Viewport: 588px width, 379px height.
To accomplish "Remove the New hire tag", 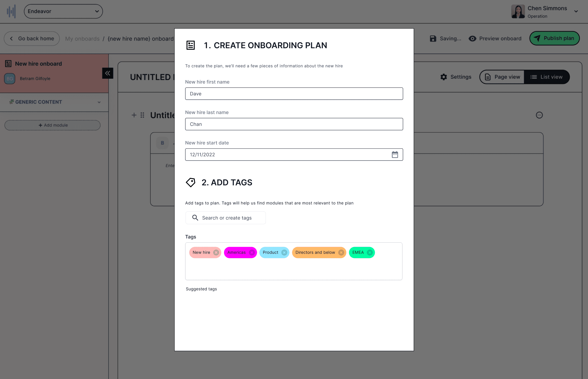I will tap(216, 252).
